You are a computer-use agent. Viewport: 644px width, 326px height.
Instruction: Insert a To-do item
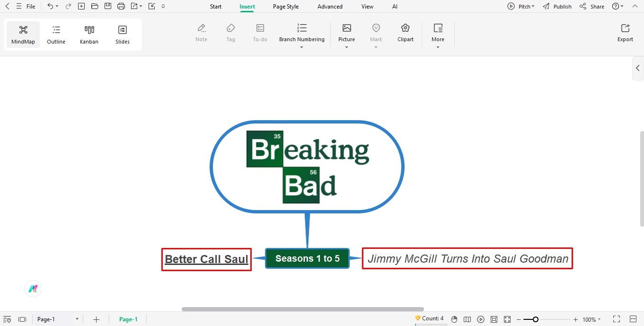(260, 33)
